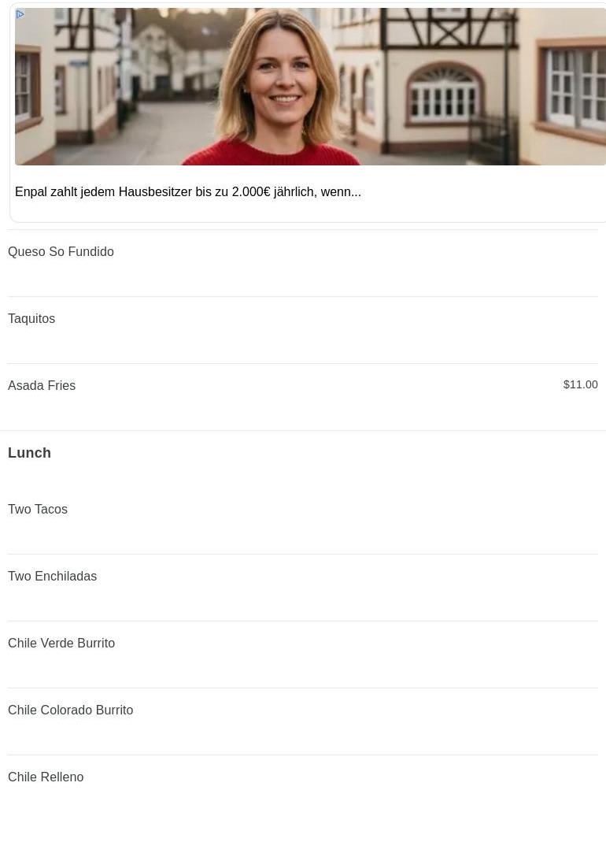Image resolution: width=606 pixels, height=868 pixels.
Task: Open the ad photo of the smiling woman
Action: (x=310, y=87)
